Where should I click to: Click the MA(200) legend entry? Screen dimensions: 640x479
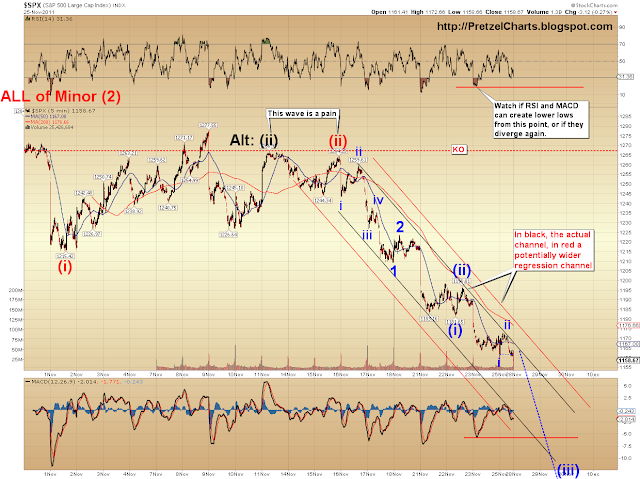pyautogui.click(x=47, y=122)
